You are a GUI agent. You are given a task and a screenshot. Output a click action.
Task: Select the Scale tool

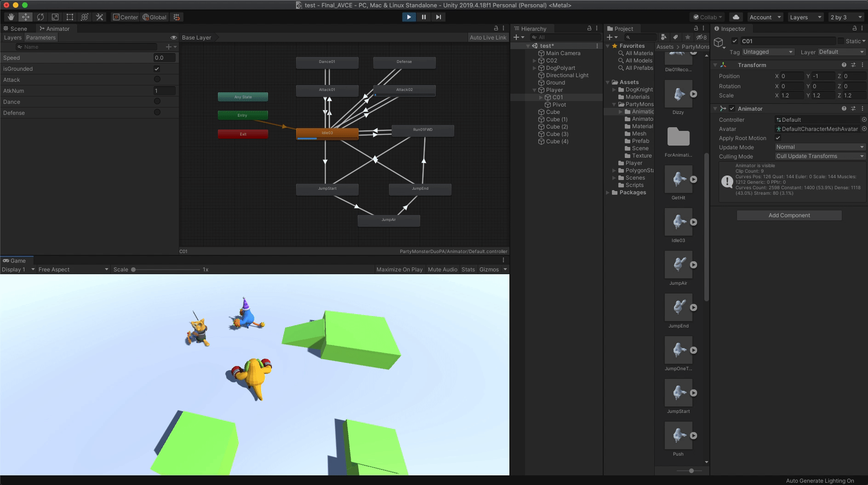55,17
